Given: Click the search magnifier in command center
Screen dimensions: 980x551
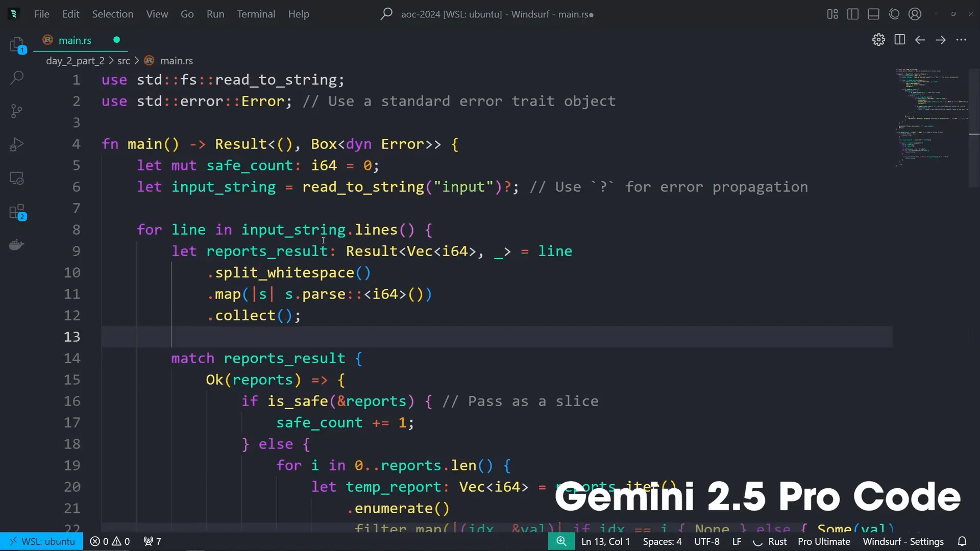Looking at the screenshot, I should (x=386, y=14).
